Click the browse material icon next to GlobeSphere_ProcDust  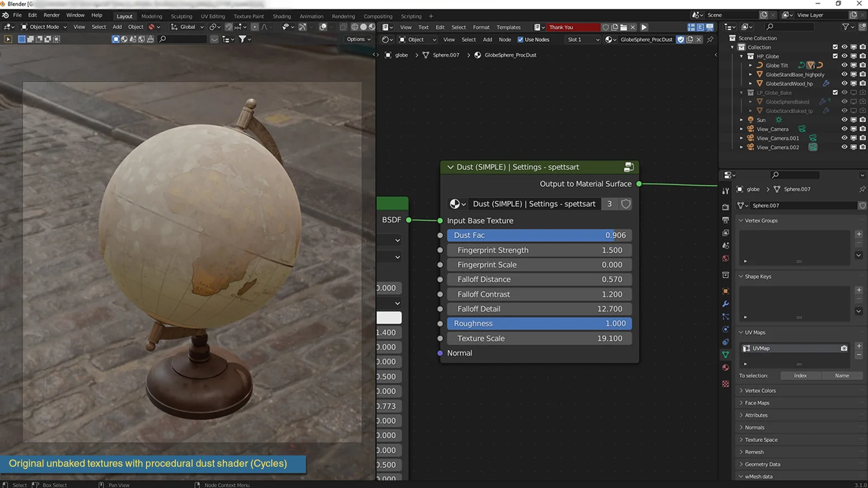point(609,39)
